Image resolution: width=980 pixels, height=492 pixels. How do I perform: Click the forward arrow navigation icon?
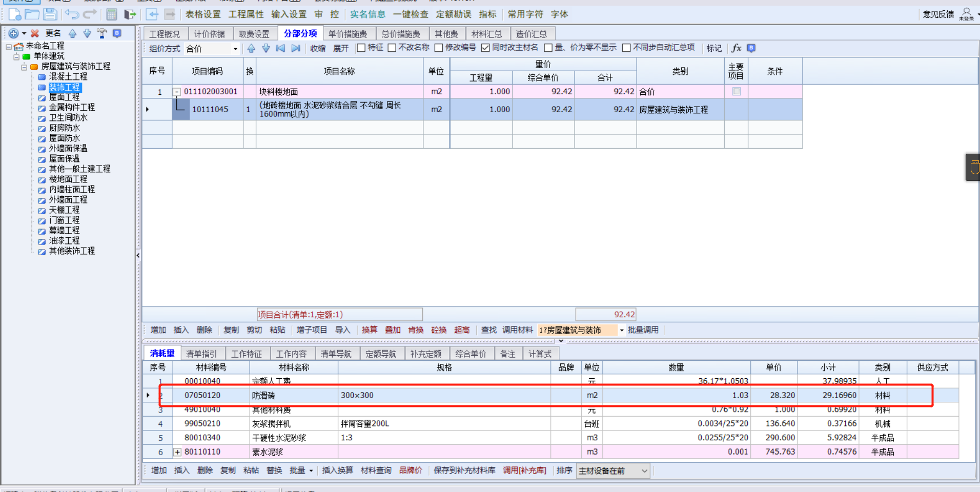click(x=170, y=14)
